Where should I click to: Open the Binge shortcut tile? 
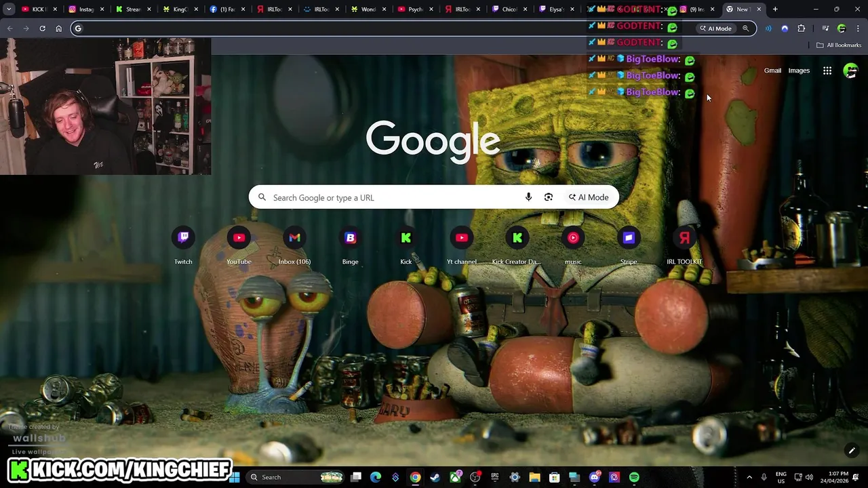350,246
